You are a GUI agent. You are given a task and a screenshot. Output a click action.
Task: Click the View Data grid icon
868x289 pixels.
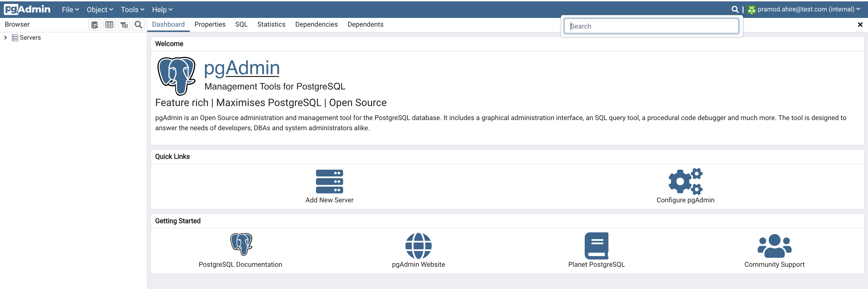109,25
